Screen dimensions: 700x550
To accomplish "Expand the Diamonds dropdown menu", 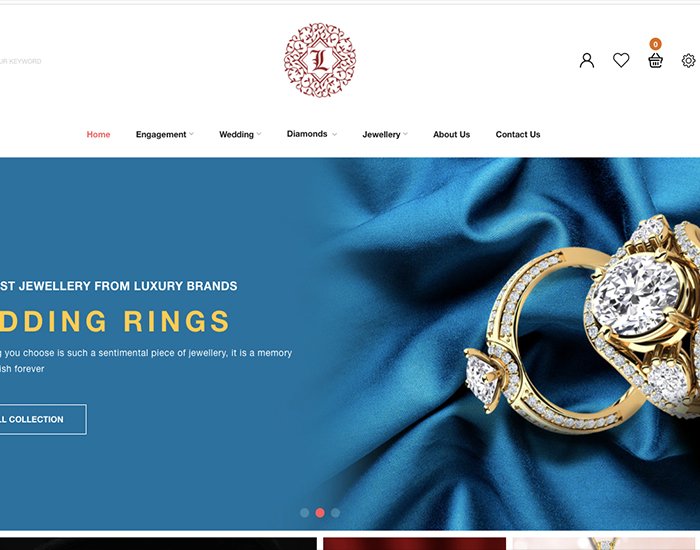I will click(312, 134).
